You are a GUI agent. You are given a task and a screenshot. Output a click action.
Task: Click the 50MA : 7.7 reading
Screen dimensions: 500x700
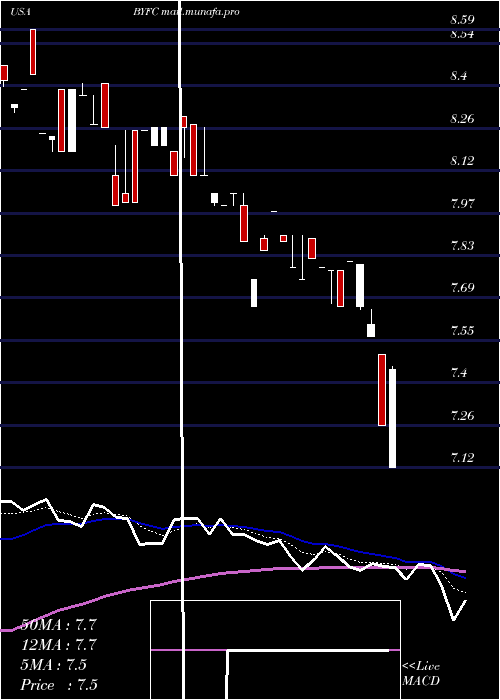(58, 625)
